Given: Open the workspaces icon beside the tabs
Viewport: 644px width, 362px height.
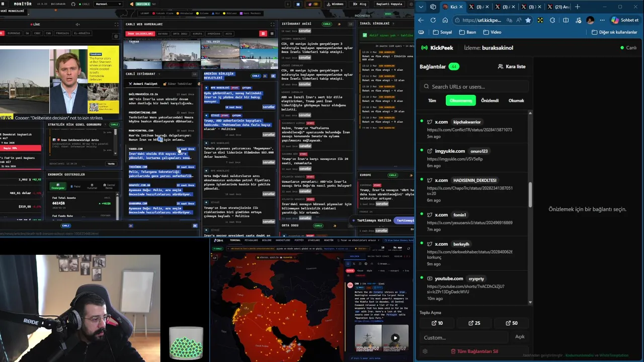Looking at the screenshot, I should (x=433, y=7).
